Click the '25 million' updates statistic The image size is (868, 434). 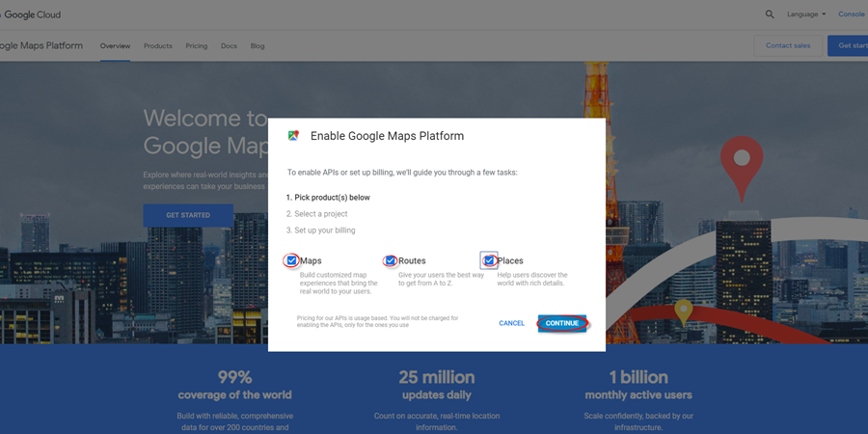point(437,377)
